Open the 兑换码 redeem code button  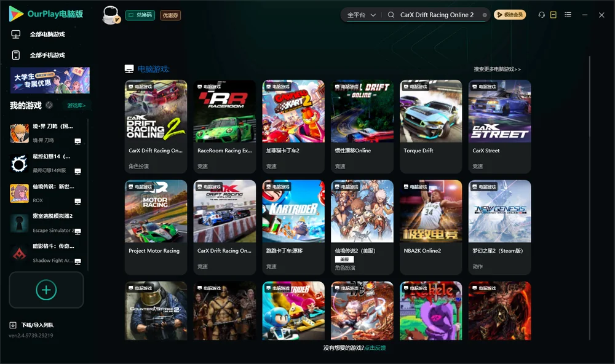click(x=140, y=15)
